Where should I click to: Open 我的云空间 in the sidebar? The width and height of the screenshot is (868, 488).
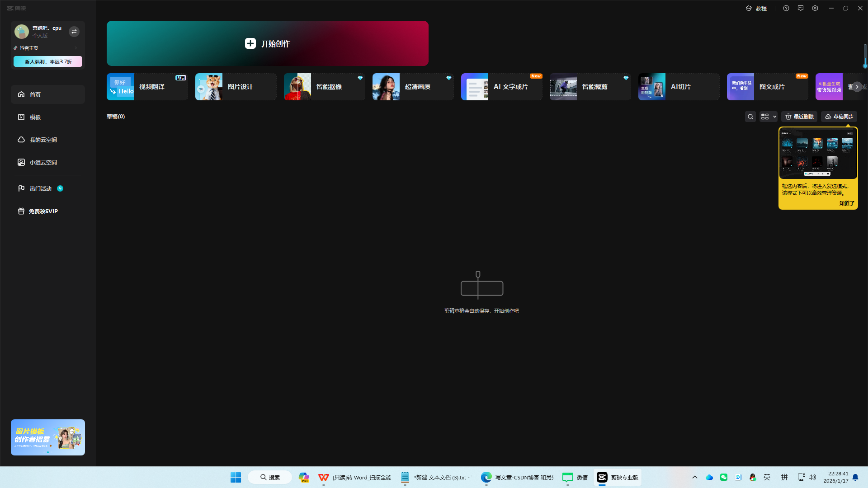point(43,140)
